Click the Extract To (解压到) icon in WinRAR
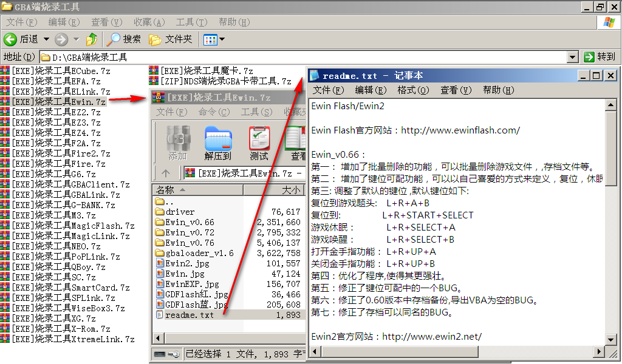The image size is (622, 364). tap(218, 143)
